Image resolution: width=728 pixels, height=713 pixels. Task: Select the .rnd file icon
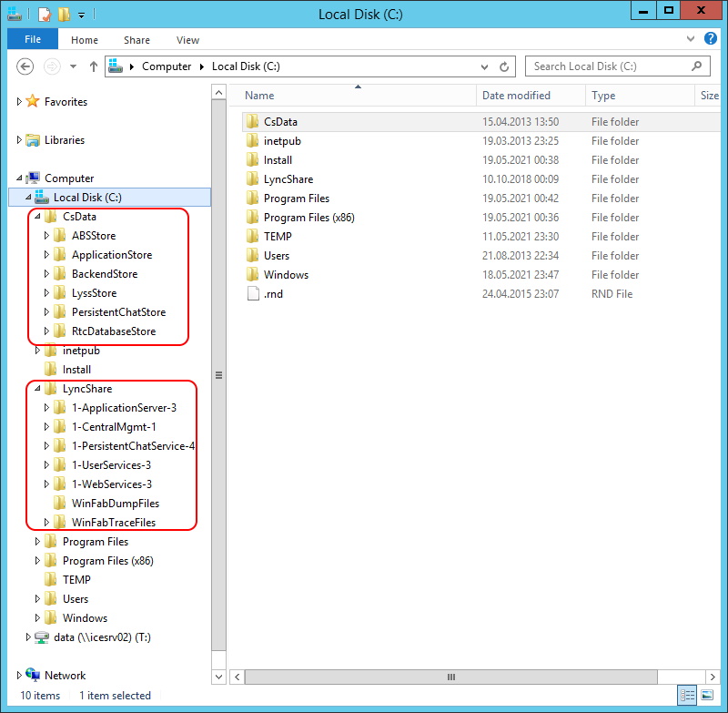click(x=253, y=293)
